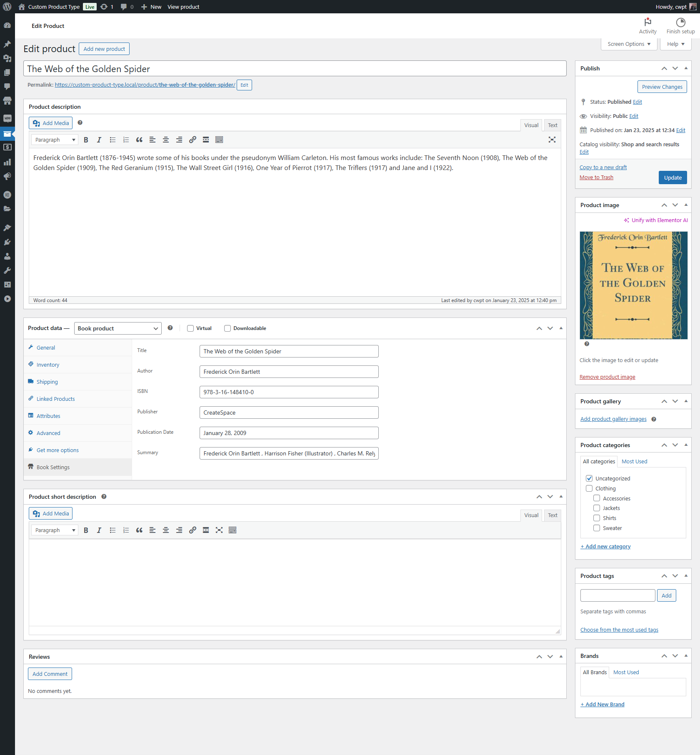Collapse the Reviews panel

click(561, 657)
